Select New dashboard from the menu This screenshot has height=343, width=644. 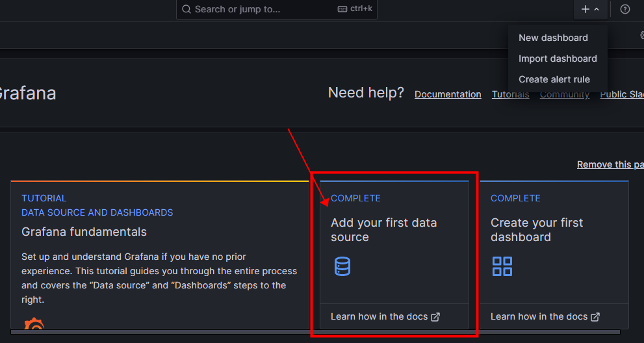click(x=553, y=38)
